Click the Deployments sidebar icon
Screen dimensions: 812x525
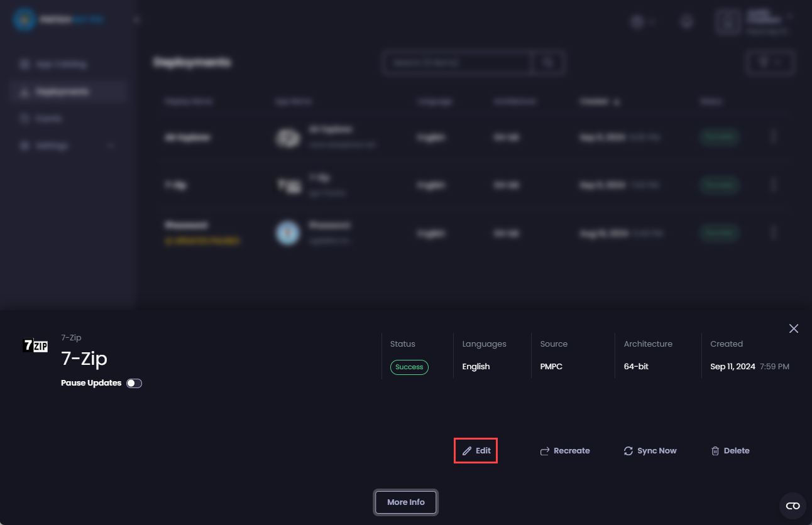pos(24,91)
